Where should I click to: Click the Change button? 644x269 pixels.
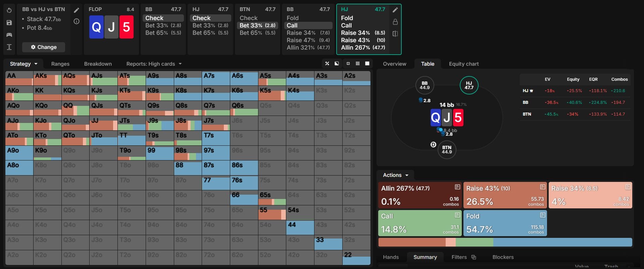44,47
